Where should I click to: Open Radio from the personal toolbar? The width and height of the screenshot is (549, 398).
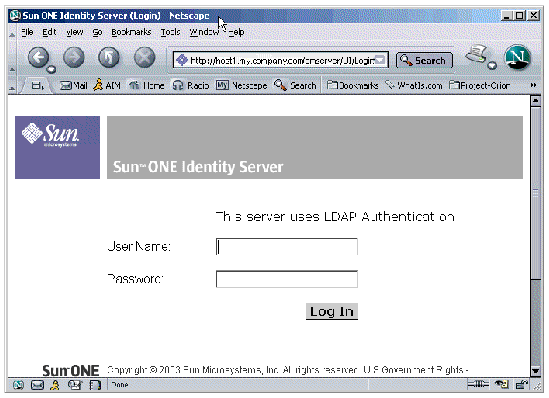pyautogui.click(x=191, y=85)
